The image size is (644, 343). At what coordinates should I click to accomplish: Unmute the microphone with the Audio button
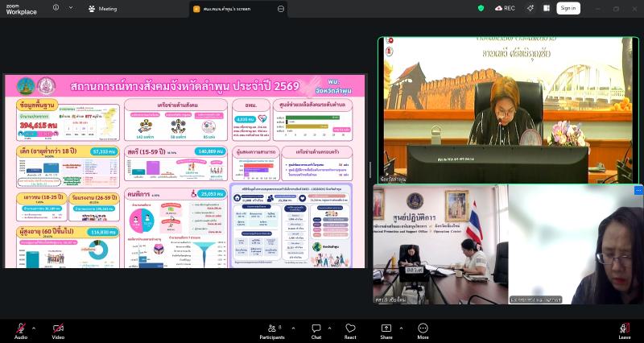21,331
